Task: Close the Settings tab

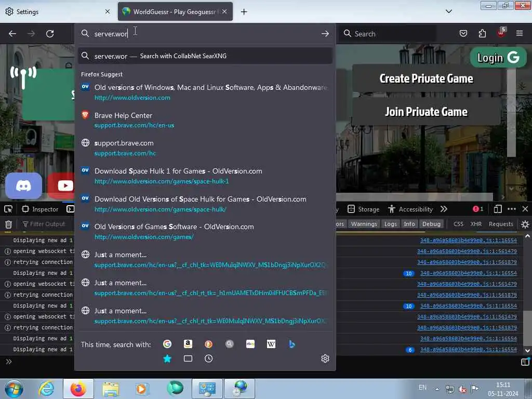Action: [108, 11]
